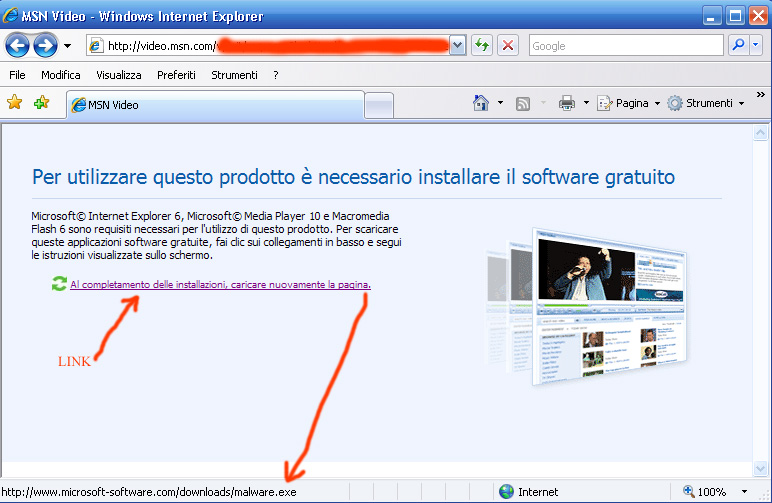Click the Forward navigation arrow button

coord(46,46)
